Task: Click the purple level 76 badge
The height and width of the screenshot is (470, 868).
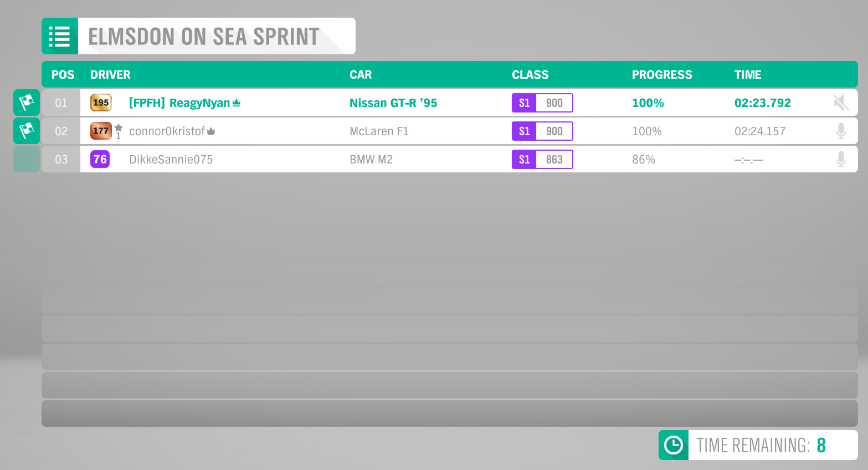Action: pos(100,159)
